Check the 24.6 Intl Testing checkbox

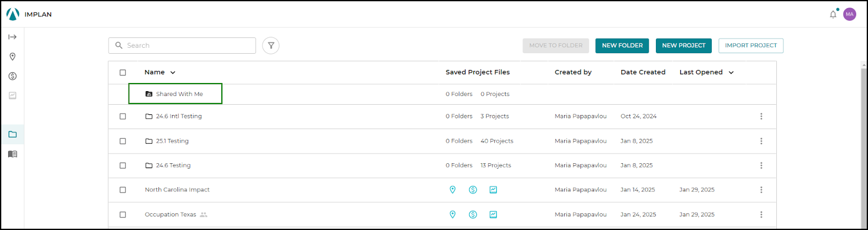123,116
